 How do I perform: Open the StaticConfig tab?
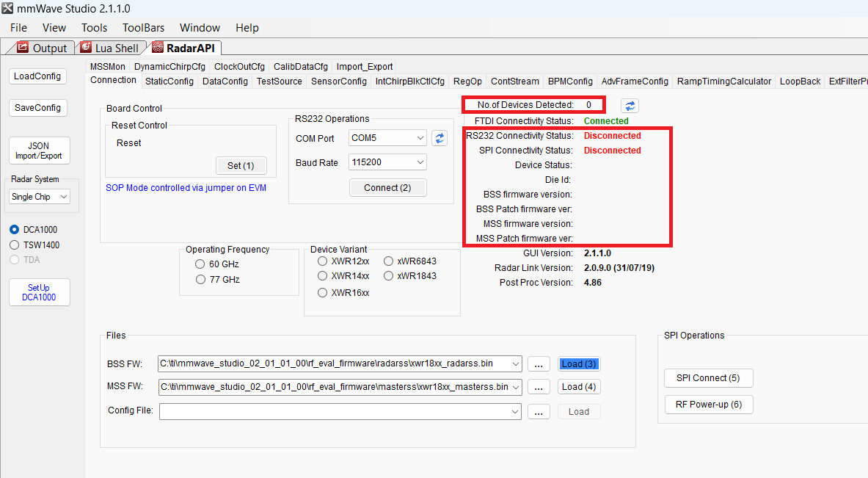[169, 82]
